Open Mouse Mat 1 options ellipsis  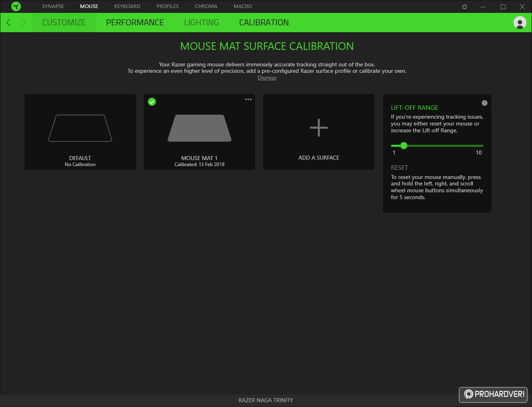248,99
